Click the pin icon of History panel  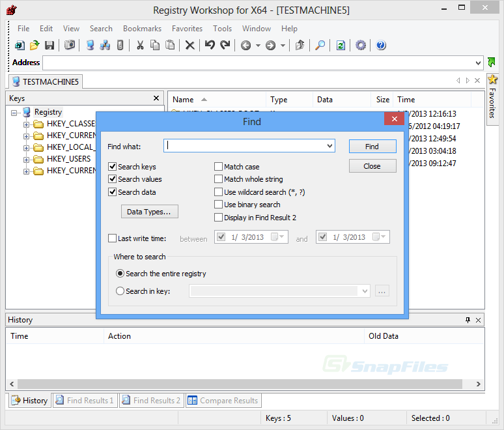[468, 320]
